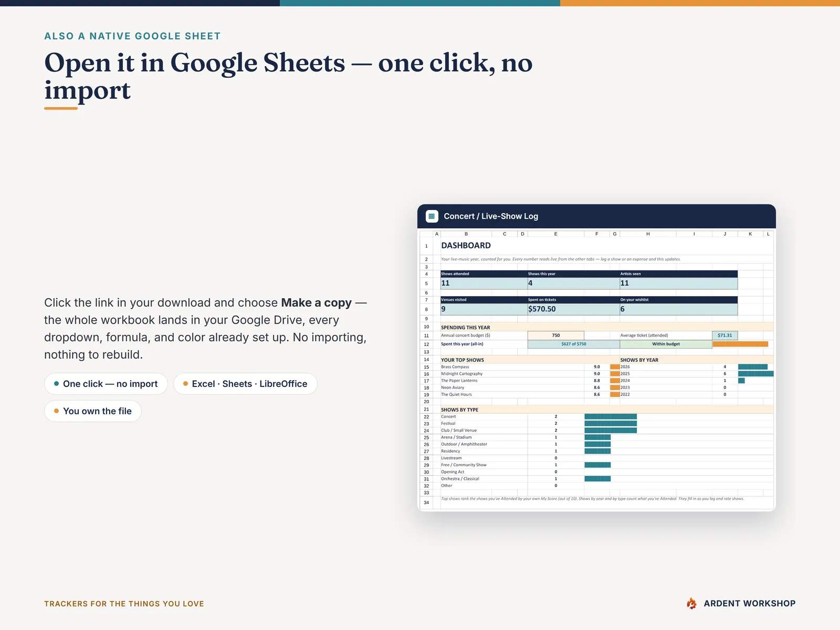Select row header 12
Image resolution: width=840 pixels, height=630 pixels.
coord(426,344)
